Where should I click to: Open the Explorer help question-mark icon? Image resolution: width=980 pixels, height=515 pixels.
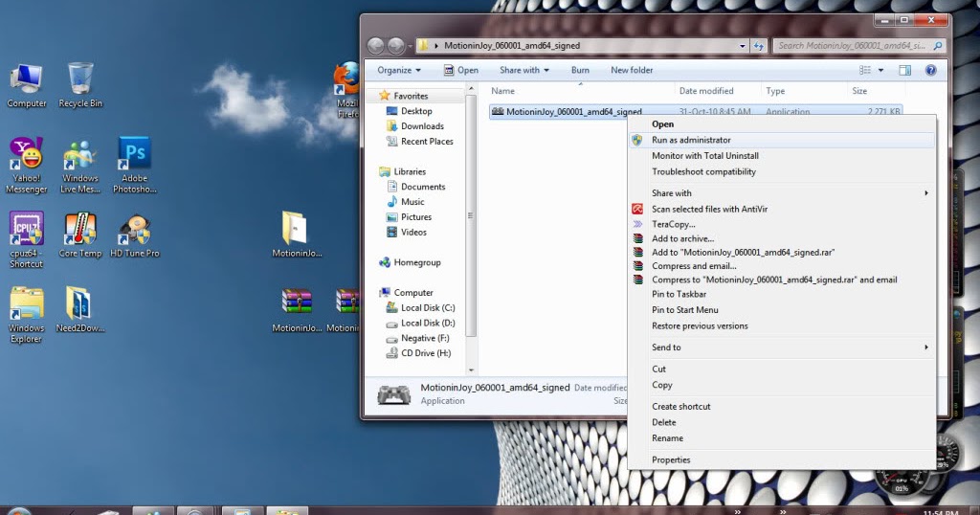click(x=930, y=70)
